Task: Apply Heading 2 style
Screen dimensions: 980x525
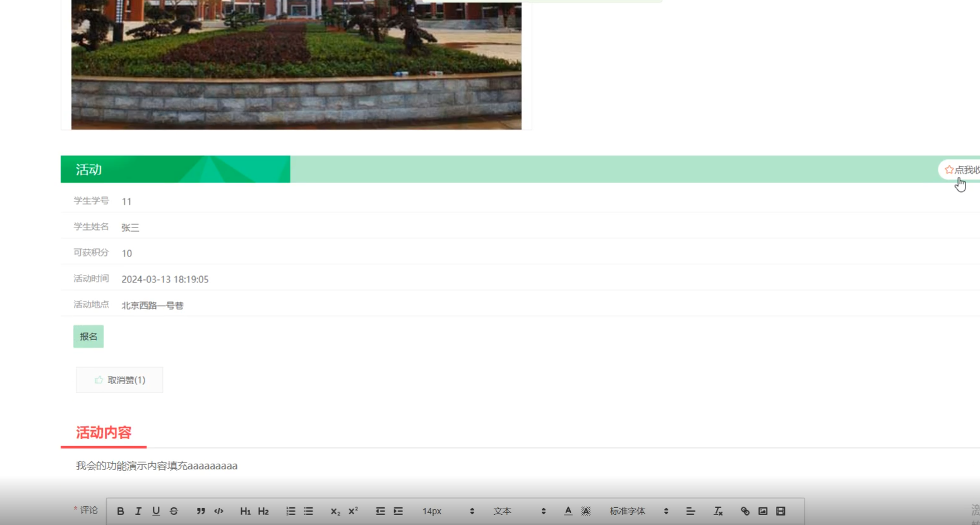Action: tap(263, 511)
